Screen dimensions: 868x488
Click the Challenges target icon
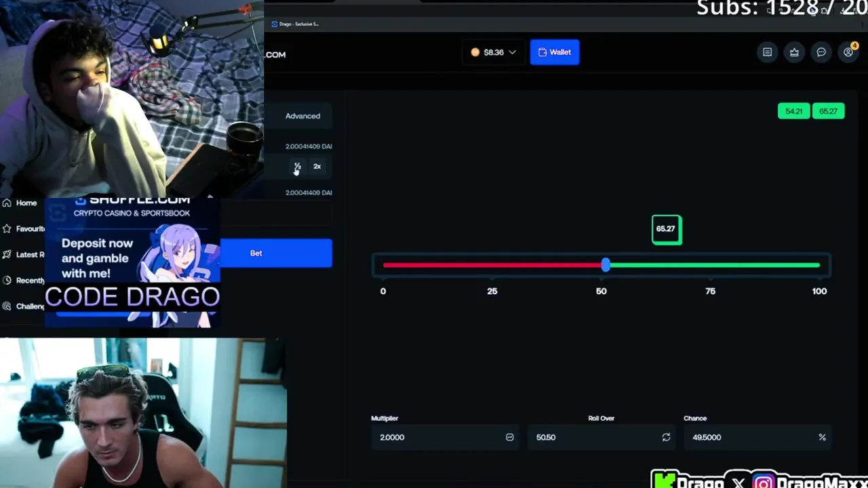pyautogui.click(x=7, y=306)
